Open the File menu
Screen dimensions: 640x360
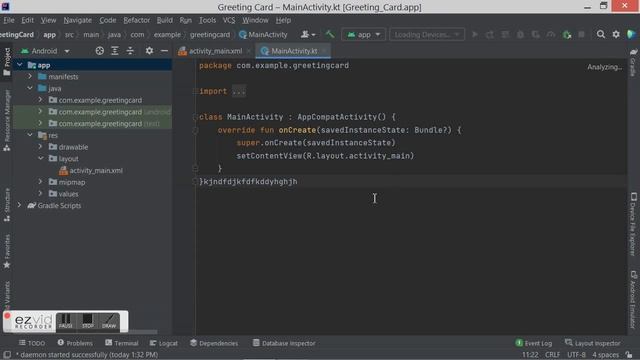point(9,20)
